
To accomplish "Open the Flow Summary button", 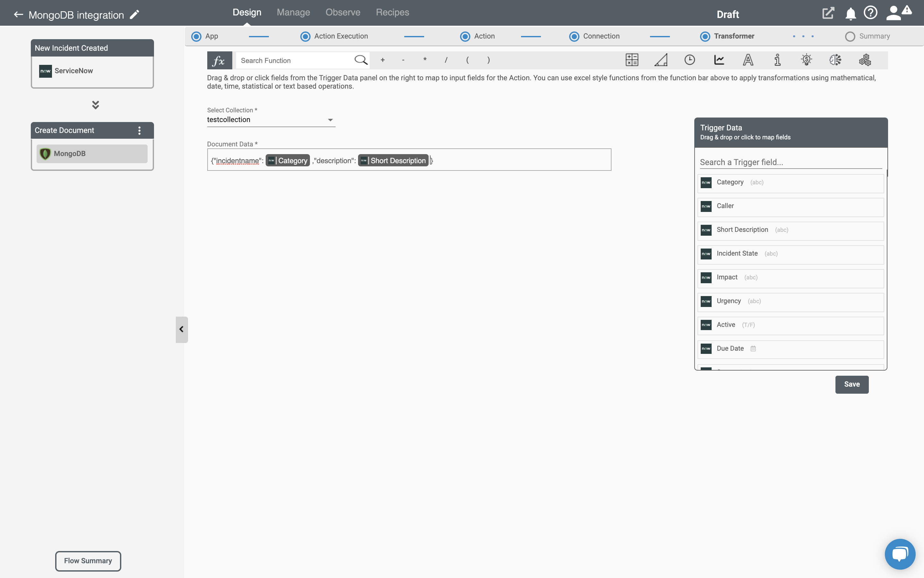I will pyautogui.click(x=88, y=561).
